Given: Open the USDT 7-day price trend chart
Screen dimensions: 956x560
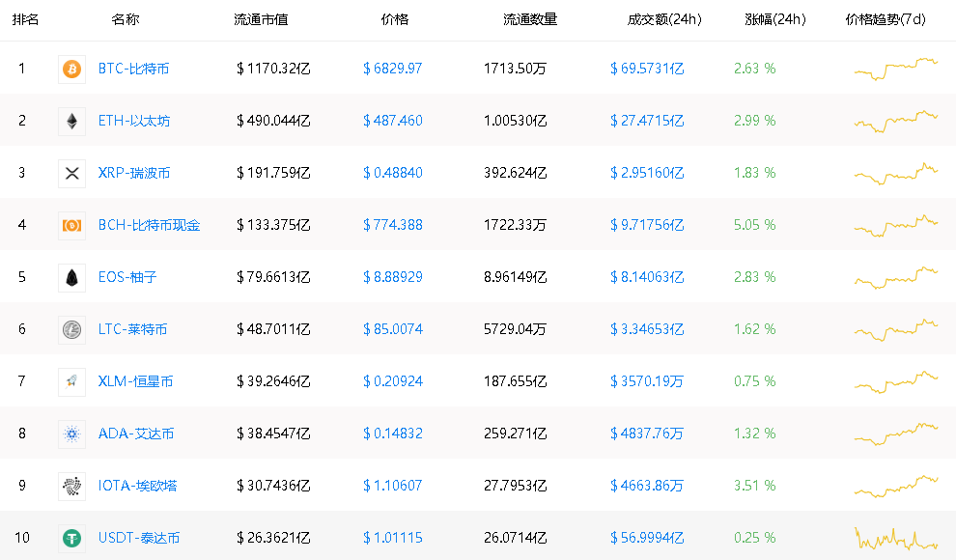Looking at the screenshot, I should [x=896, y=538].
